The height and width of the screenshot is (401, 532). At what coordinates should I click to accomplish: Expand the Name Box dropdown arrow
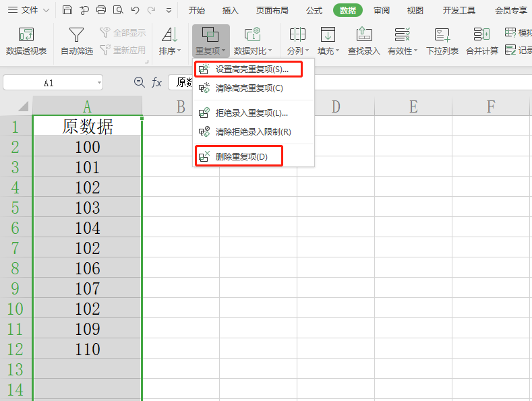coord(99,82)
